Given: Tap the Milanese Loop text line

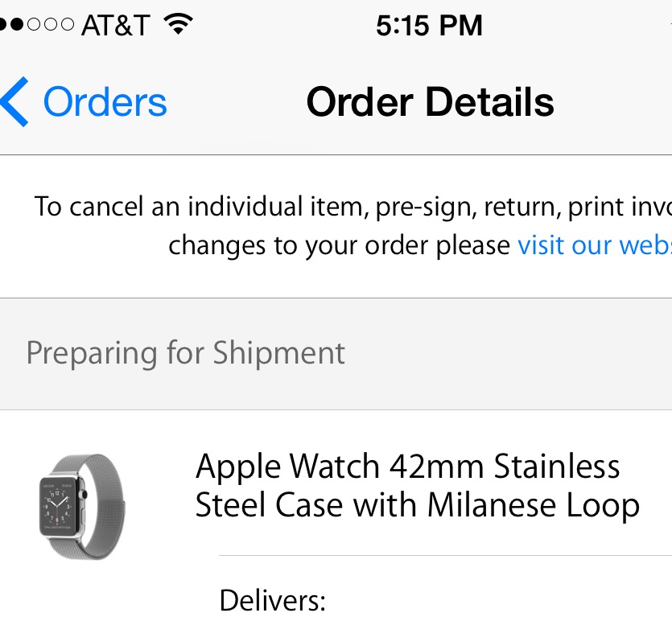Looking at the screenshot, I should (418, 505).
